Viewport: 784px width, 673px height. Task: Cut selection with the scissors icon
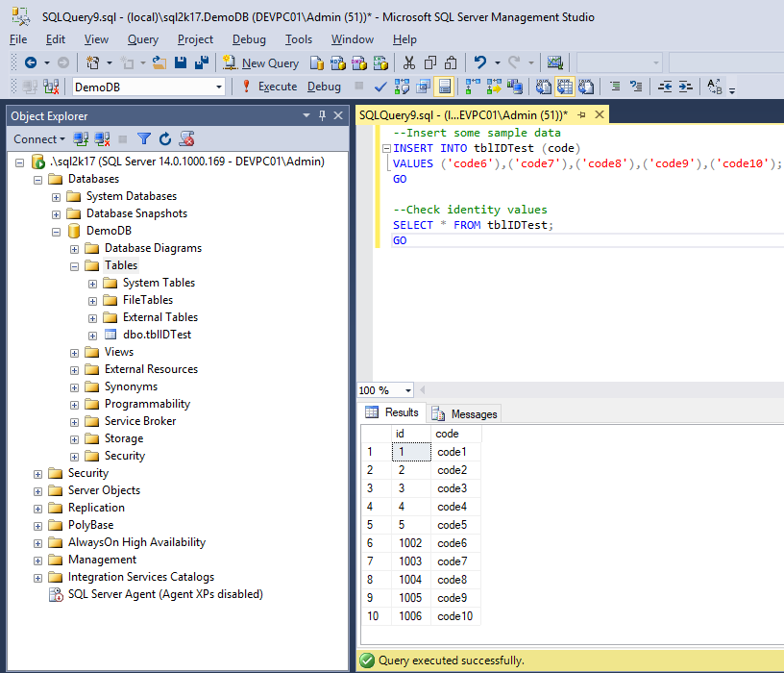pyautogui.click(x=409, y=63)
